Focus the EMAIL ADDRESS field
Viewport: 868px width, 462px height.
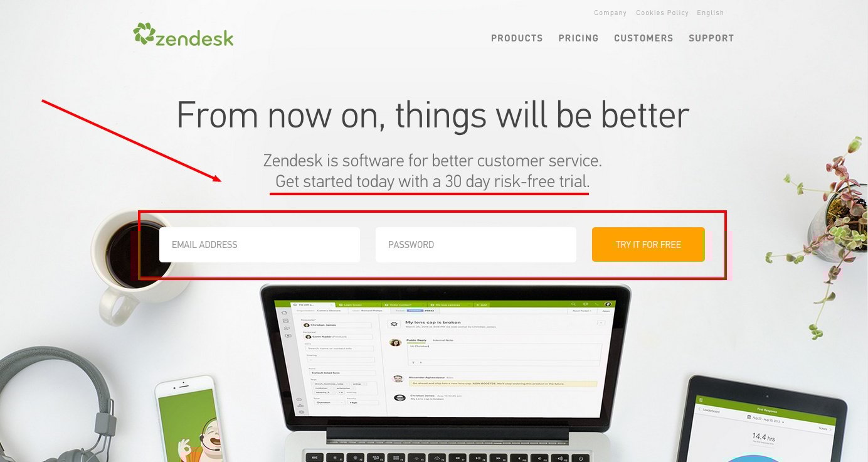click(x=260, y=245)
